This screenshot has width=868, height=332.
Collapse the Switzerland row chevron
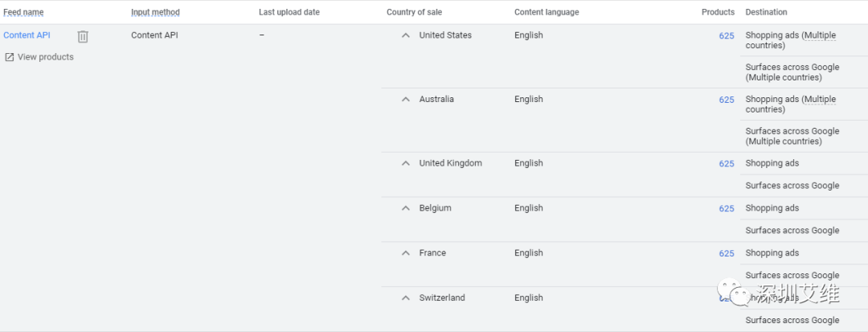(406, 298)
